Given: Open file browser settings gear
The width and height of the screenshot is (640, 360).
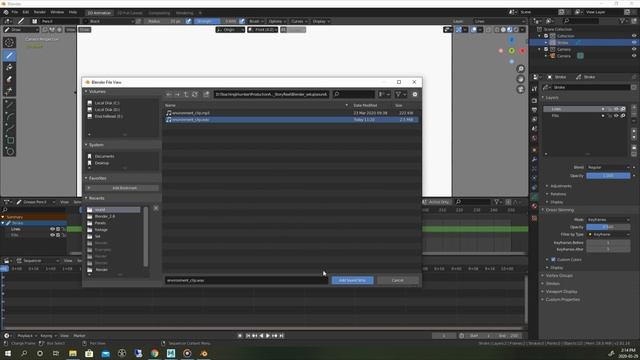Looking at the screenshot, I should 415,94.
